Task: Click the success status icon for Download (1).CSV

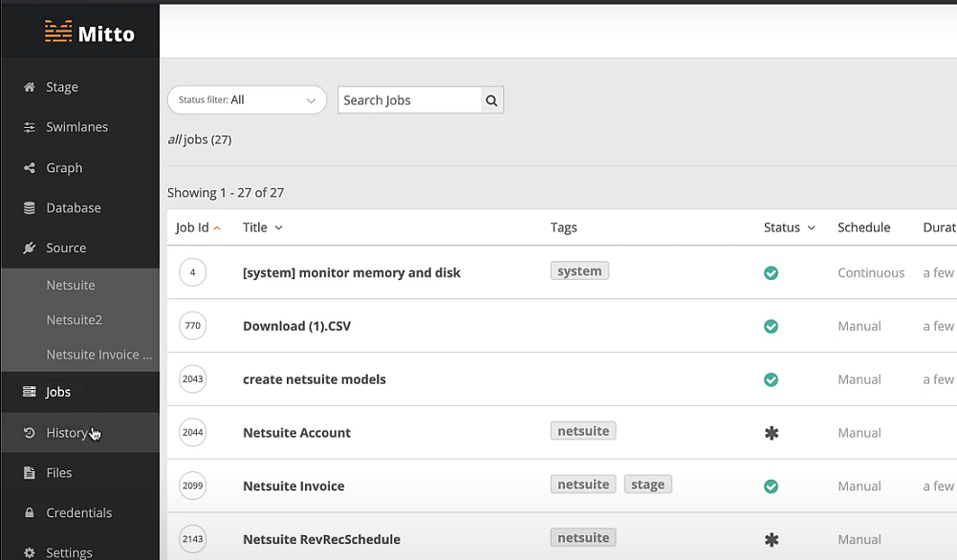Action: [771, 326]
